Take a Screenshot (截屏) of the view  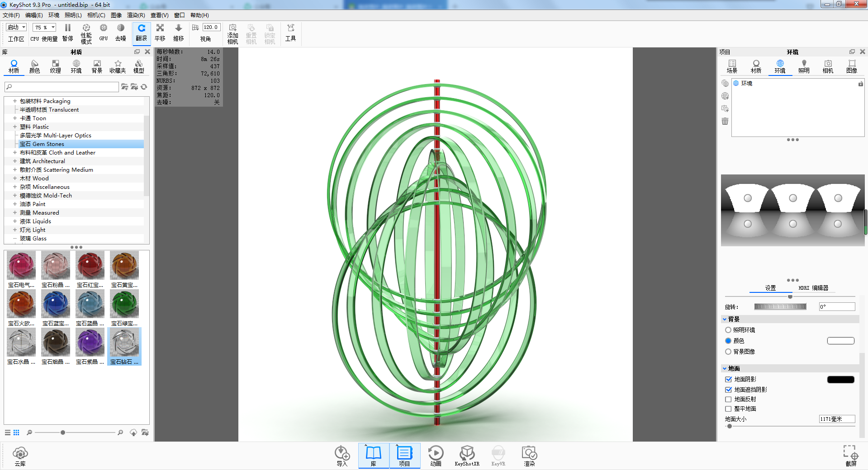pyautogui.click(x=851, y=456)
